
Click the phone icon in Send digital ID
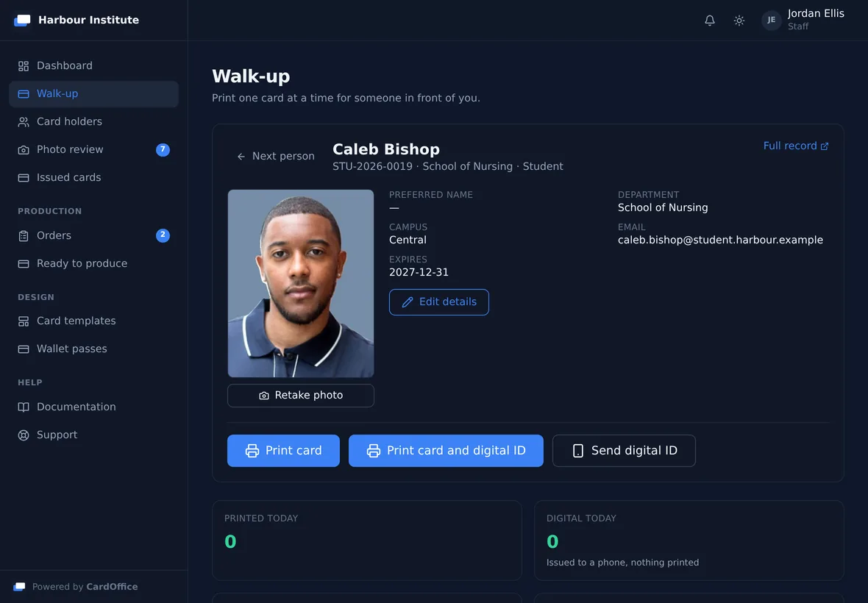click(x=578, y=451)
